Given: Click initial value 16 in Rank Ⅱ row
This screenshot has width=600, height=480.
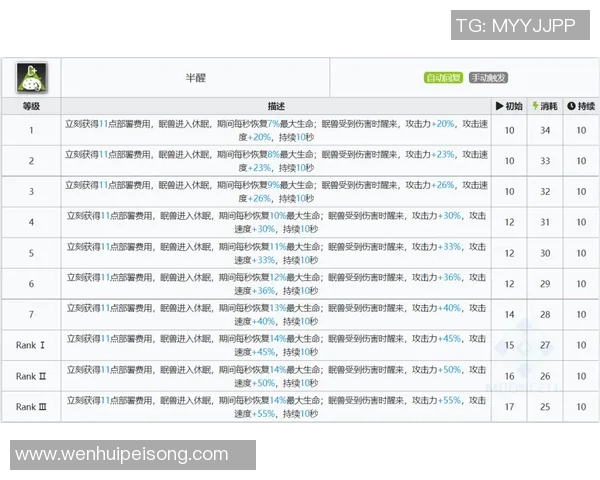Looking at the screenshot, I should click(x=509, y=376).
